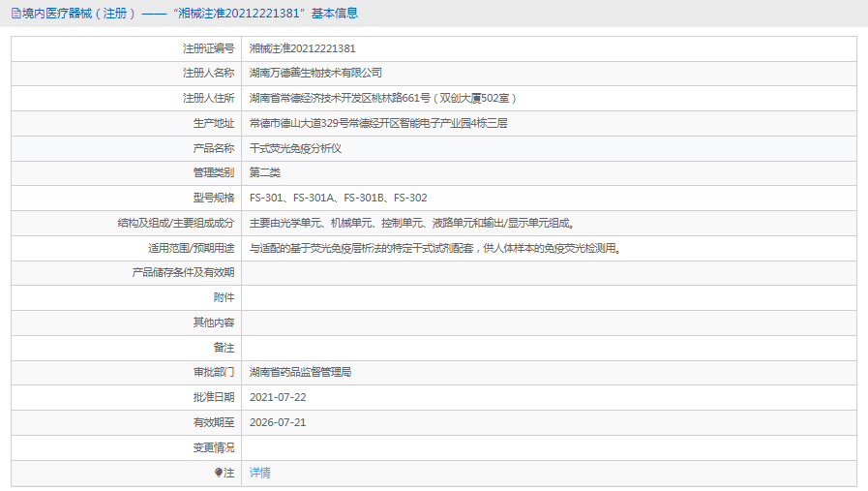Click the 生产地址 label
Image resolution: width=868 pixels, height=491 pixels.
(214, 123)
